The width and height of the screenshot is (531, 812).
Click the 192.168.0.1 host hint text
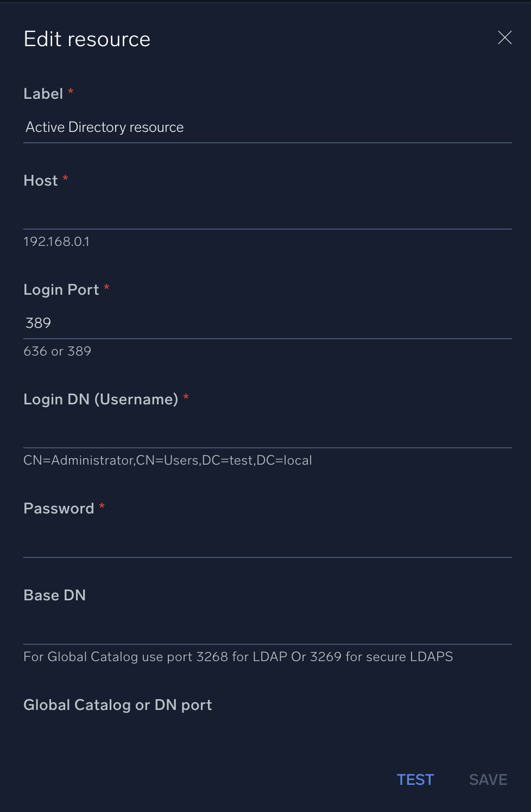click(x=56, y=242)
